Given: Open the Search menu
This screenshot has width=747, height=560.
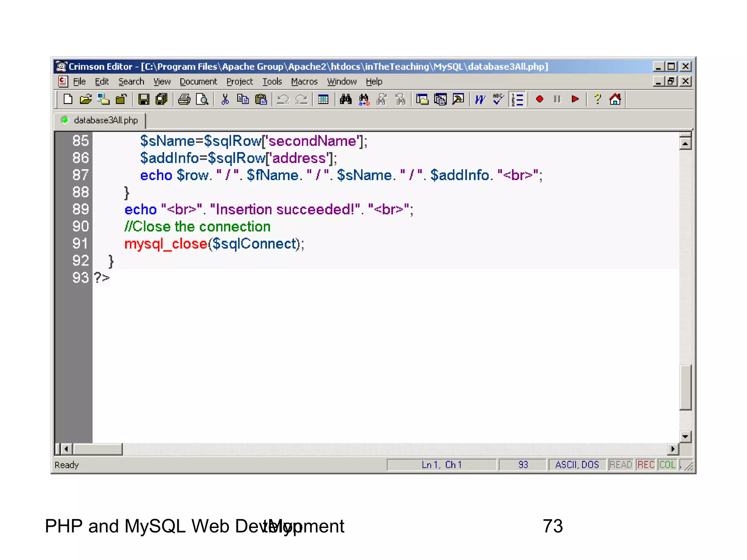Looking at the screenshot, I should 131,82.
